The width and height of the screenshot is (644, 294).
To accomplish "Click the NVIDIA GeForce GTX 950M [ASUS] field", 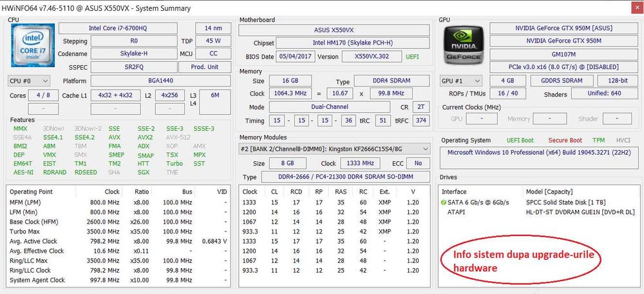I will tap(564, 28).
